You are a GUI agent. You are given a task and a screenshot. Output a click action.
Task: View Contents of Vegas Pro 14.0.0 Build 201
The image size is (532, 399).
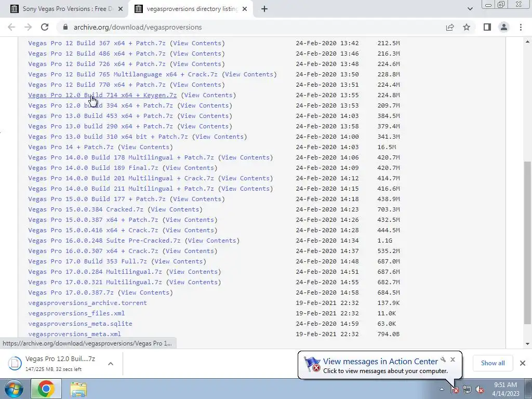pos(245,178)
